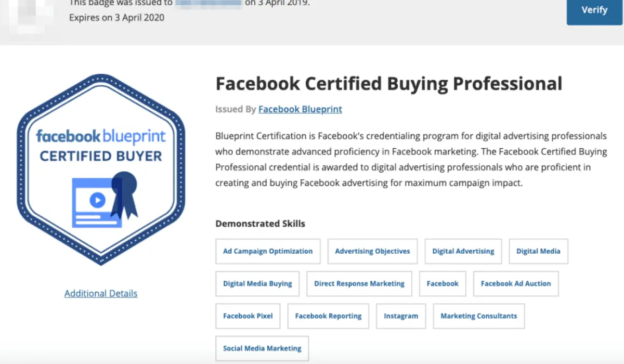Screen dimensions: 624x364
Task: Select the Ad Campaign Optimization skill tag
Action: coord(268,251)
